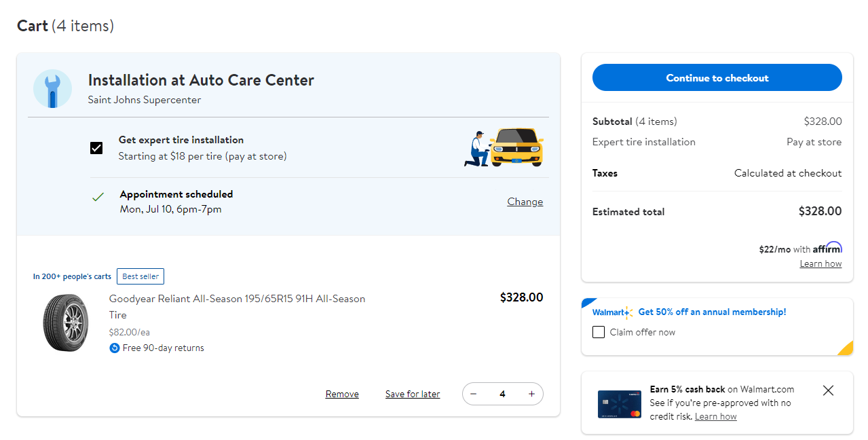The width and height of the screenshot is (868, 440).
Task: Open Change to reschedule appointment
Action: [525, 201]
